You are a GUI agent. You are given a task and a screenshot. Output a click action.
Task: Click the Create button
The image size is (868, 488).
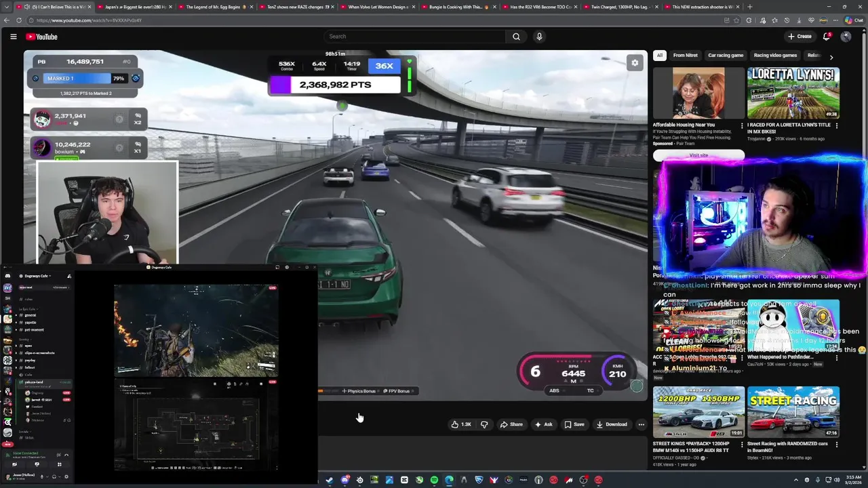click(800, 37)
